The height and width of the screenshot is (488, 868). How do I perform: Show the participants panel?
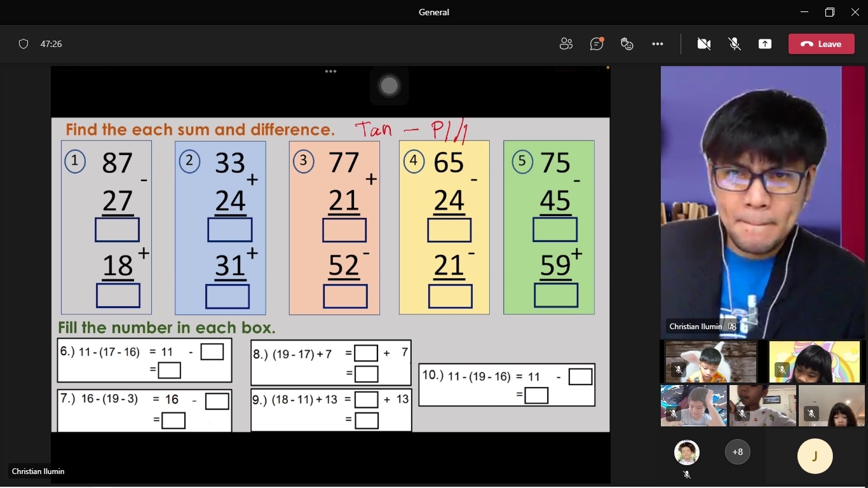566,44
